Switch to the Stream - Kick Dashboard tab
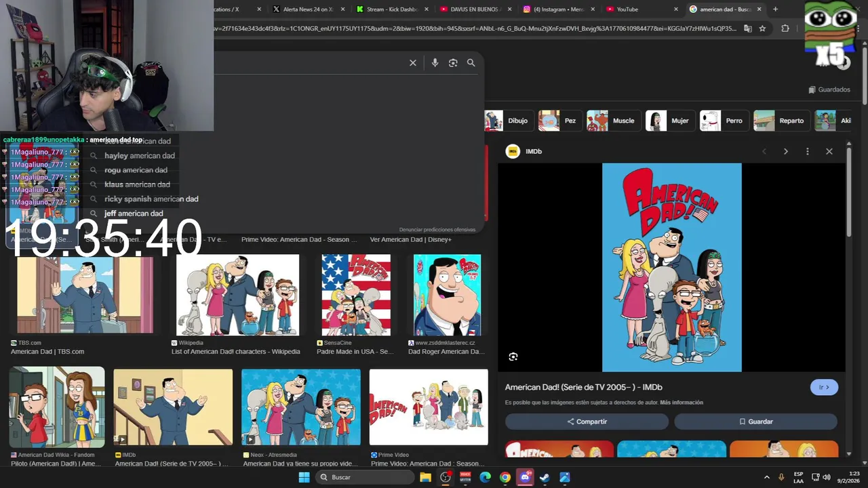Image resolution: width=868 pixels, height=488 pixels. tap(392, 9)
